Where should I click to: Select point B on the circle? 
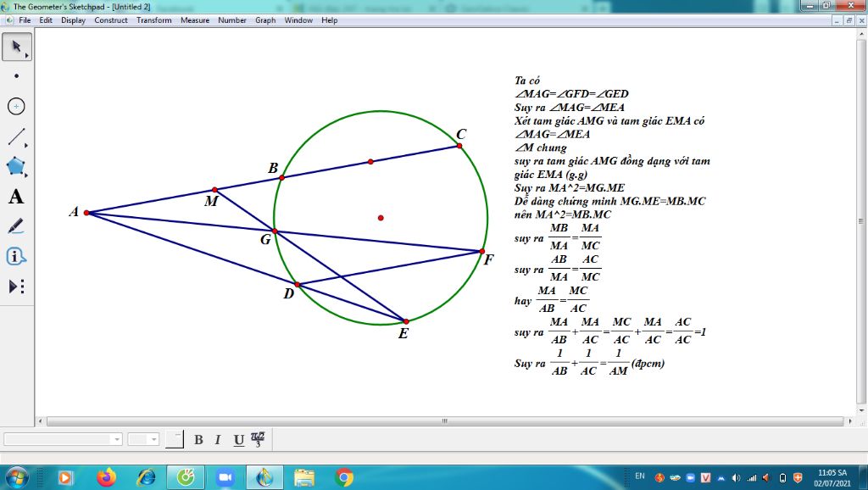coord(281,177)
